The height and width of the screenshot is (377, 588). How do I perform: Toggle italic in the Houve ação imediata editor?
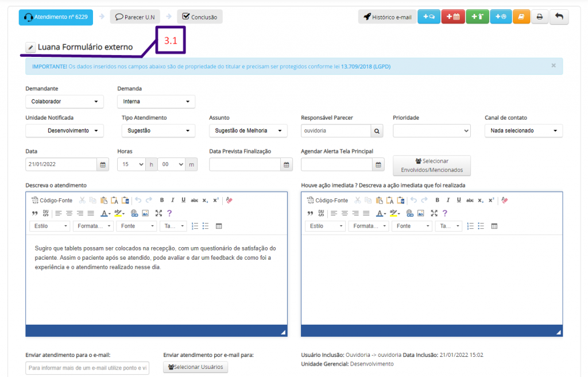(448, 200)
